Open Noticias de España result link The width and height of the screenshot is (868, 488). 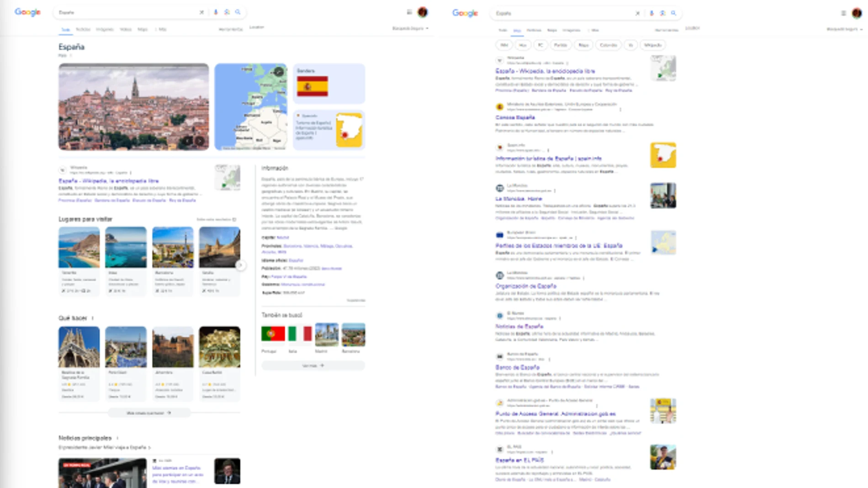tap(519, 326)
